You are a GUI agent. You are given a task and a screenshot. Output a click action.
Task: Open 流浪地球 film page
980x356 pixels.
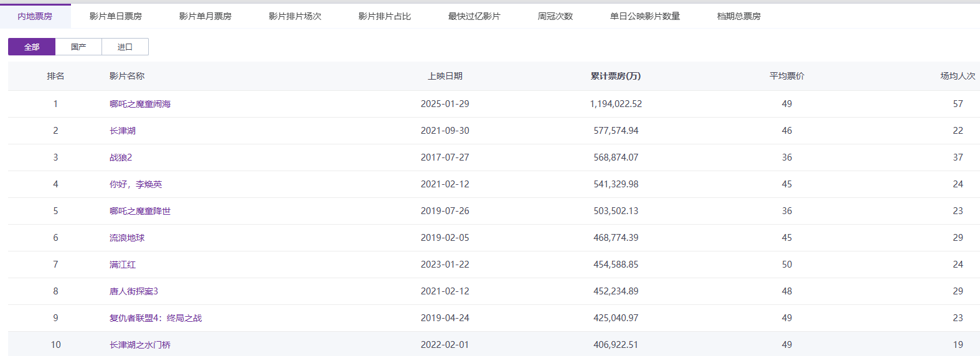(127, 238)
